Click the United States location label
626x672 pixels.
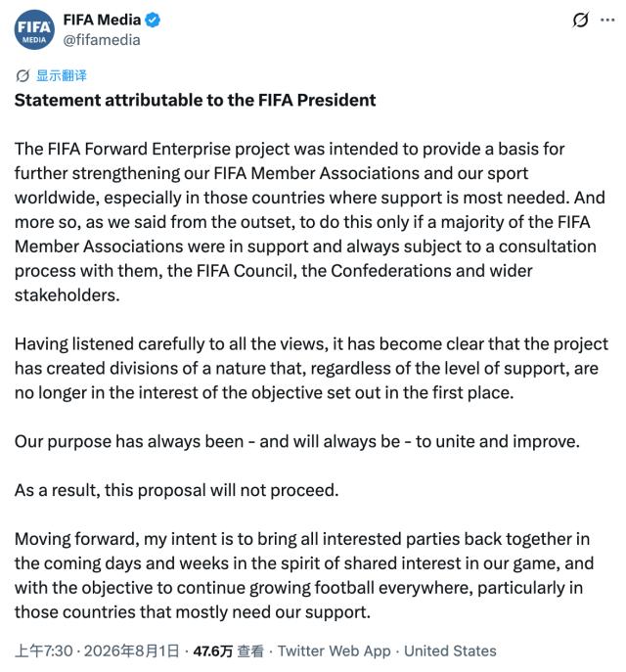pyautogui.click(x=450, y=651)
